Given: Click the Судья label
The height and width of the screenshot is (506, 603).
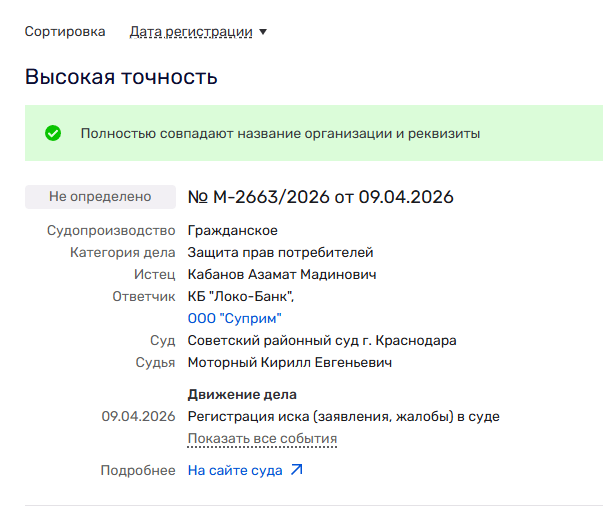Looking at the screenshot, I should point(155,363).
